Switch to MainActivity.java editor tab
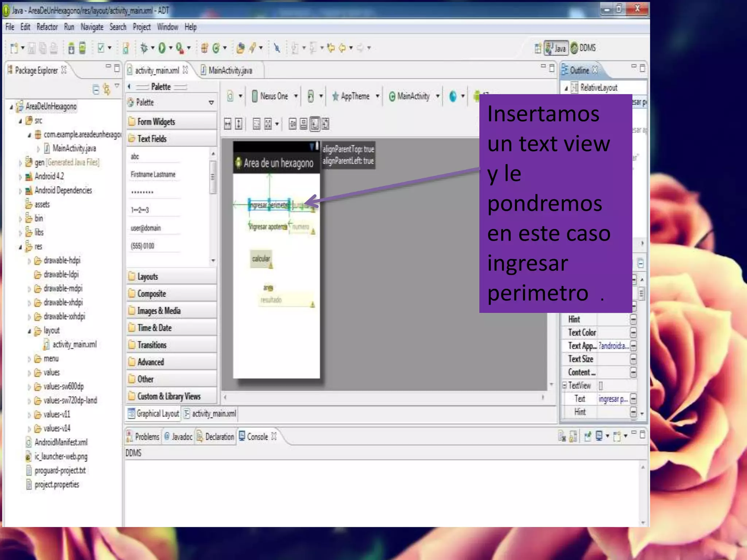747x560 pixels. (230, 70)
